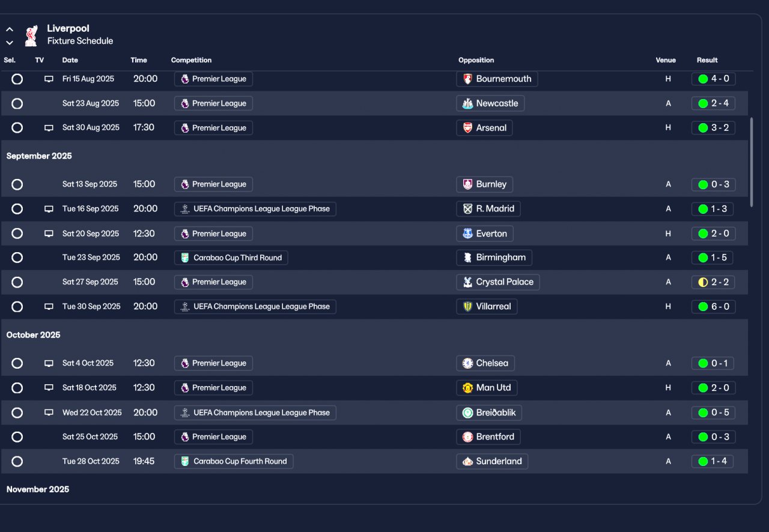Image resolution: width=769 pixels, height=532 pixels.
Task: Click the TV icon for Everton fixture
Action: tap(49, 234)
